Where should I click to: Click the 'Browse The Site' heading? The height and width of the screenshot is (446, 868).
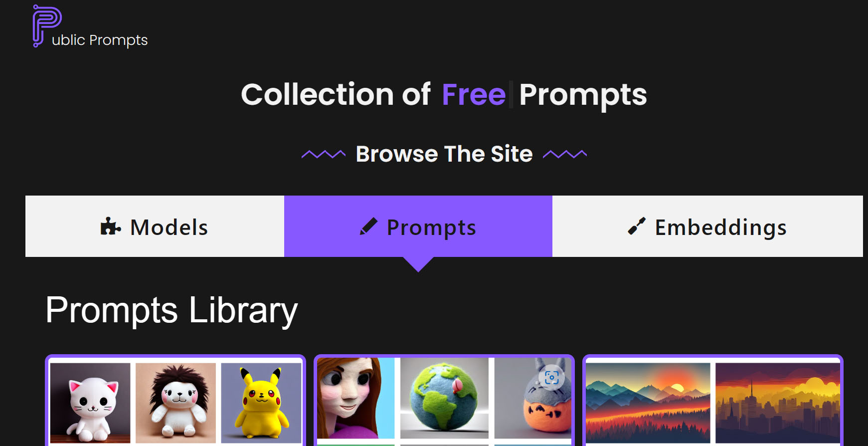(444, 154)
